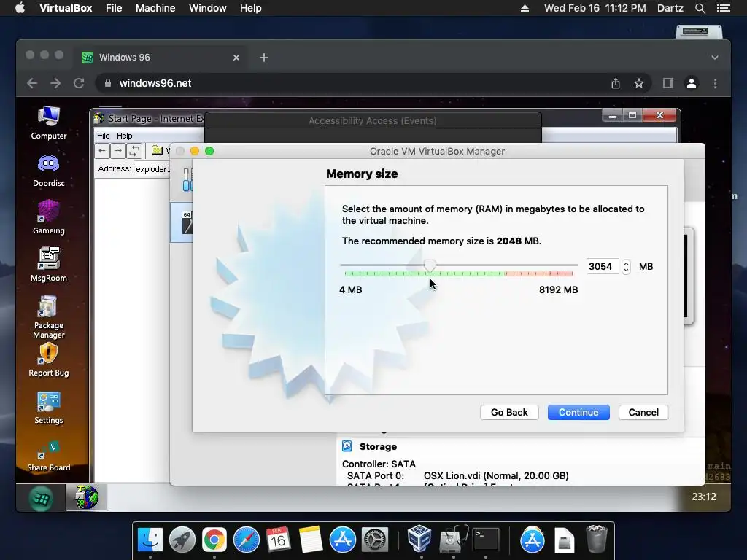
Task: Open the Help menu in macOS menu bar
Action: coord(251,8)
